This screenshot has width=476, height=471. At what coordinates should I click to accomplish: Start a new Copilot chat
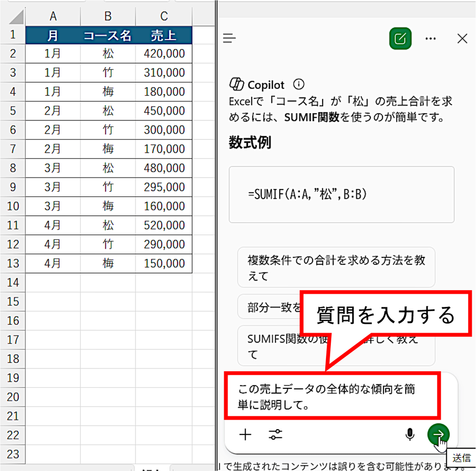pos(400,39)
